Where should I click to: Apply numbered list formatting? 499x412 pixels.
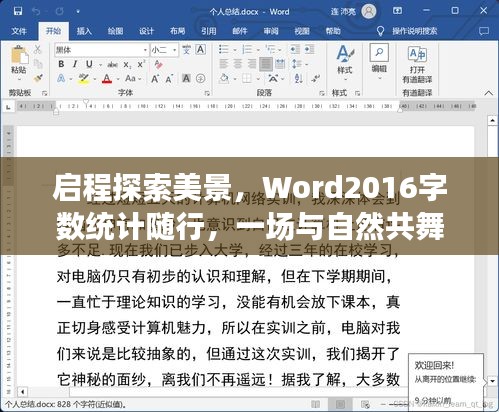click(x=247, y=50)
